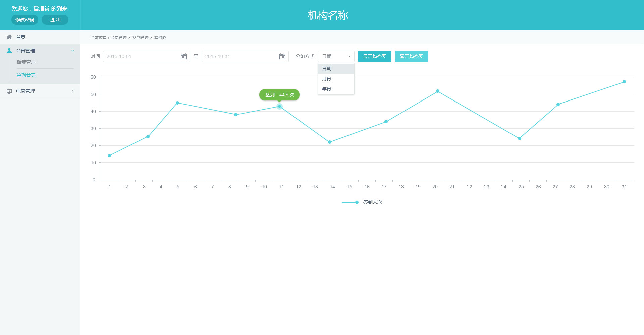Screen dimensions: 644x335
Task: Click the chart data point for day 14
Action: (330, 142)
